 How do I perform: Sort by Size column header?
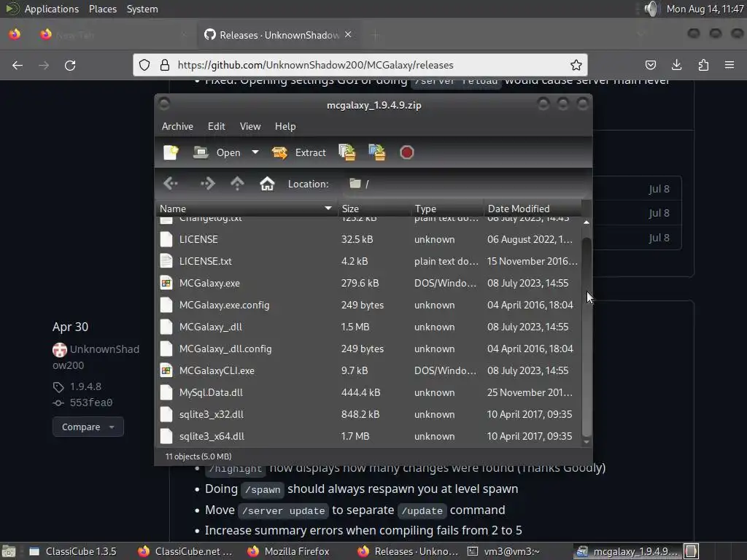pyautogui.click(x=374, y=209)
